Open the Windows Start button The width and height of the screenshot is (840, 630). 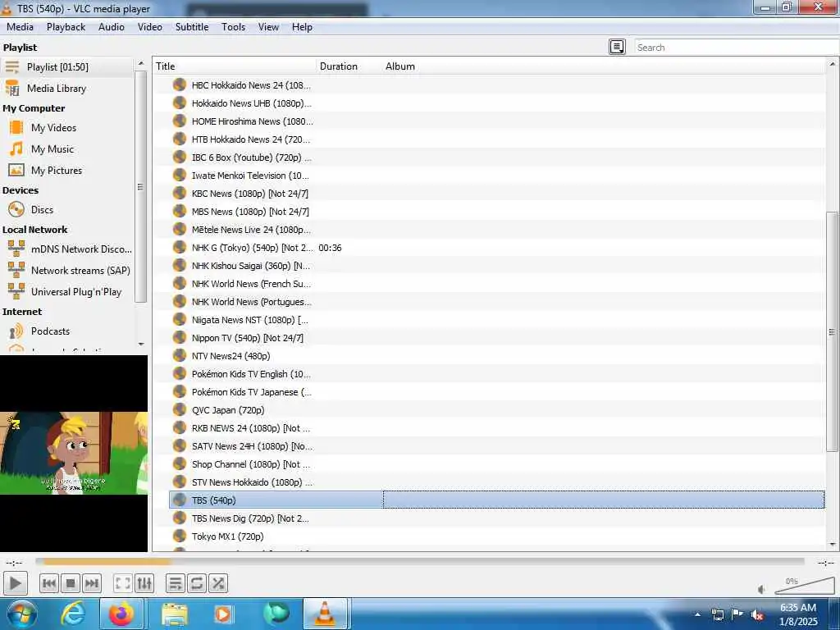pos(22,614)
